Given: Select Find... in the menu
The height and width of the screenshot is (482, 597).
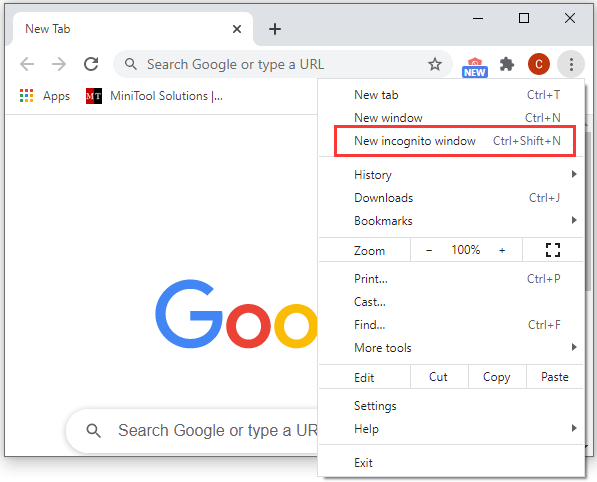Looking at the screenshot, I should [x=451, y=325].
